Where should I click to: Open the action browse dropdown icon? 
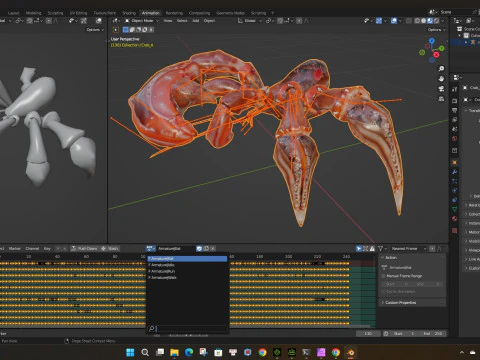point(151,249)
